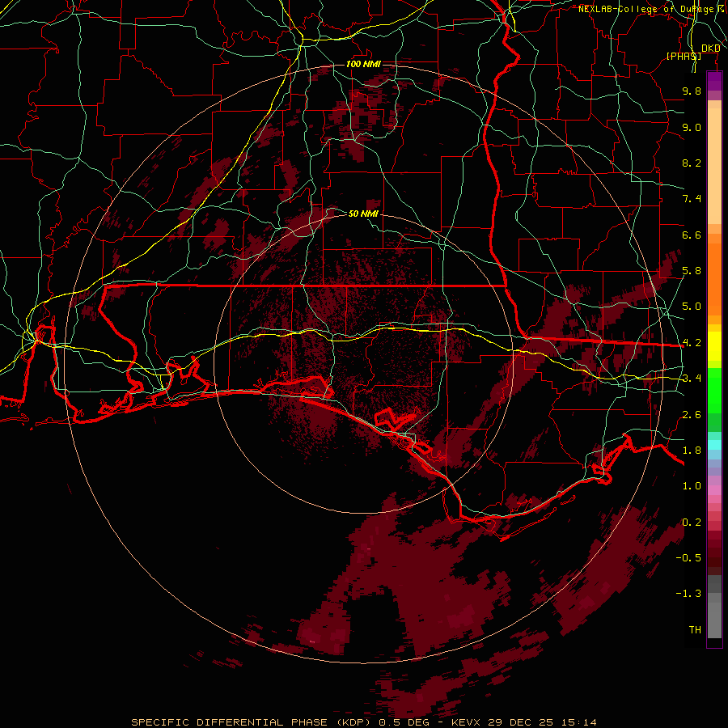Click the bright green segment of the color bar
The height and width of the screenshot is (728, 728).
(x=714, y=390)
